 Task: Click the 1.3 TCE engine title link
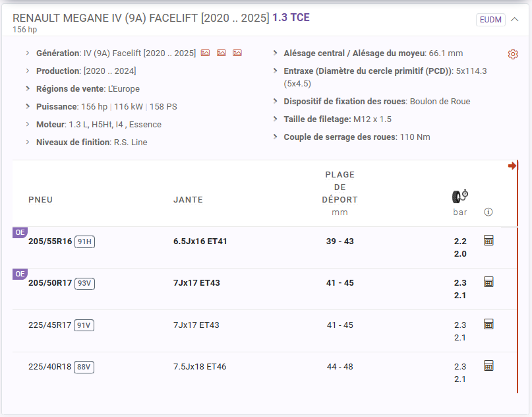[291, 18]
